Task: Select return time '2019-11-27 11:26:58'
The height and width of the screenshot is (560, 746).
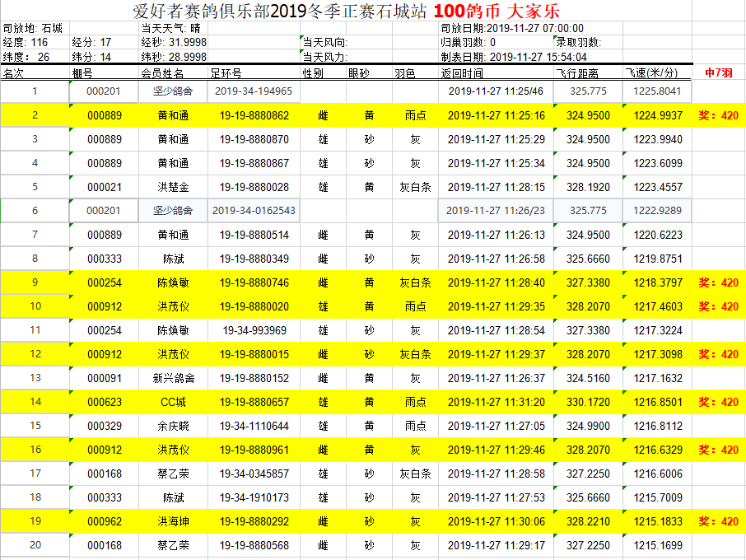Action: click(497, 259)
